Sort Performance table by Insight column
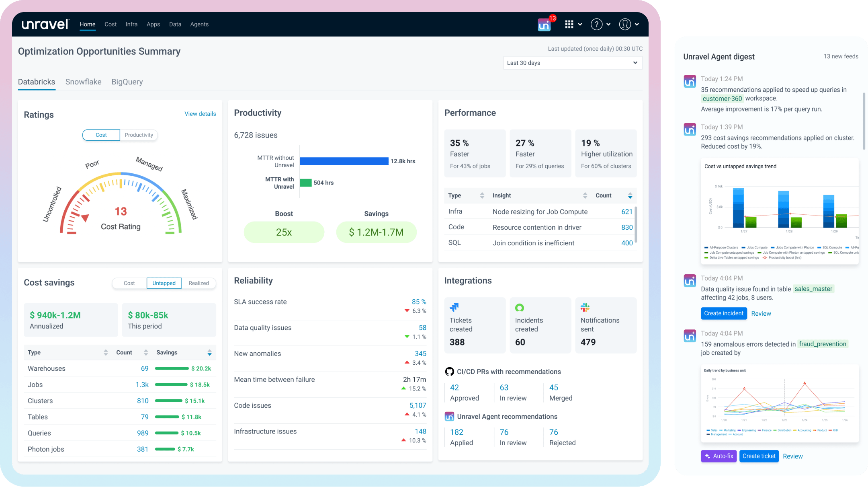Viewport: 868px width, 487px height. point(585,195)
